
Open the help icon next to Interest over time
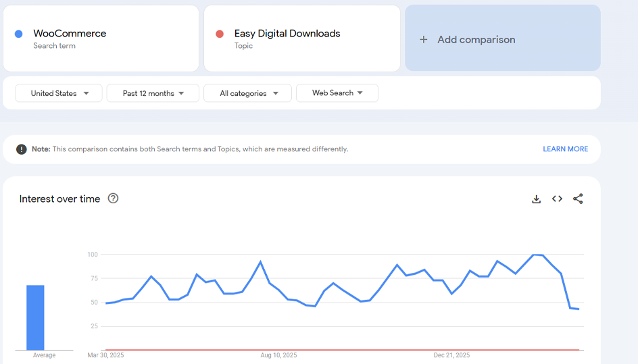113,199
